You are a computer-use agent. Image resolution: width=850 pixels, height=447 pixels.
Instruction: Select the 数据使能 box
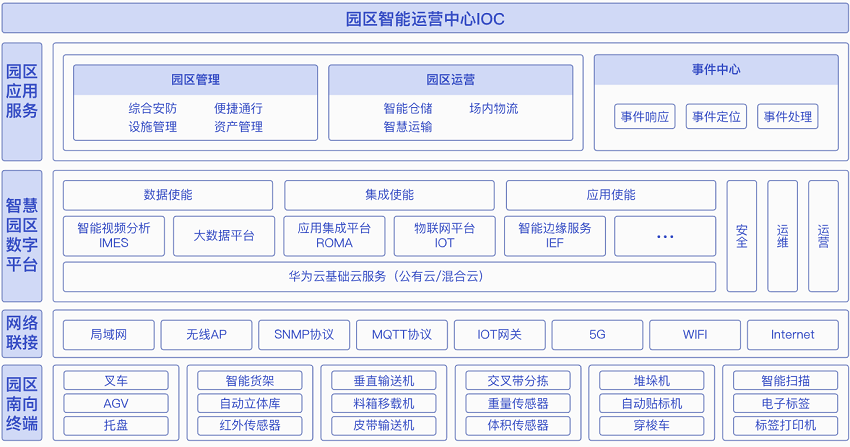pos(168,195)
